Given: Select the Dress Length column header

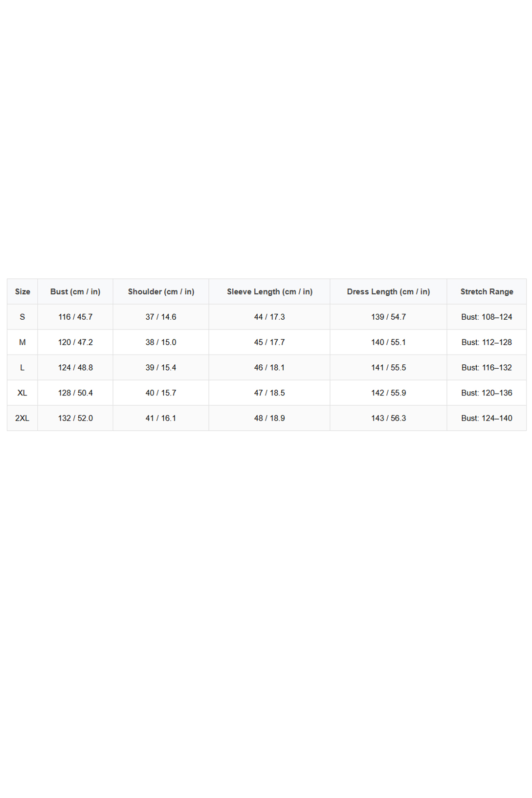Looking at the screenshot, I should [388, 291].
